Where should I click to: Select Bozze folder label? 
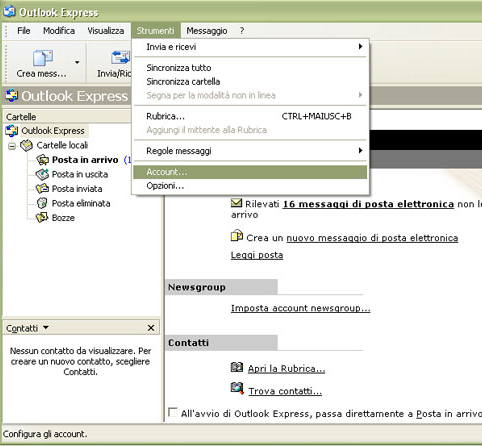tap(63, 218)
